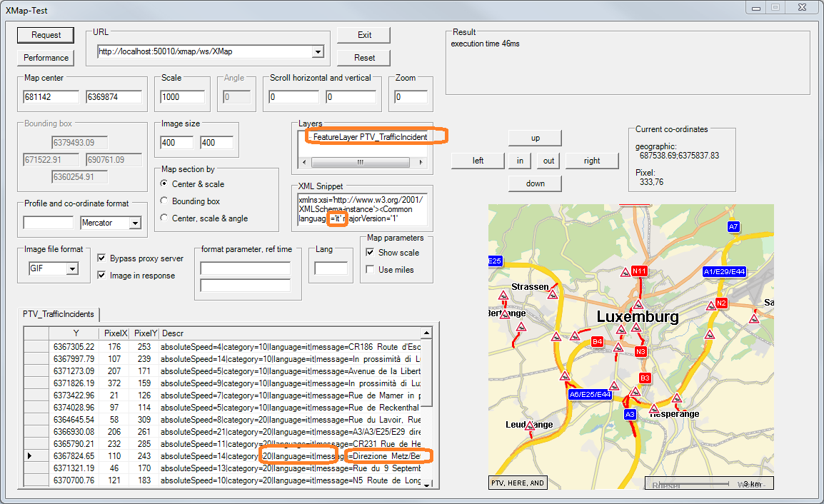The height and width of the screenshot is (504, 824).
Task: Click into the Scale input field
Action: pos(183,97)
